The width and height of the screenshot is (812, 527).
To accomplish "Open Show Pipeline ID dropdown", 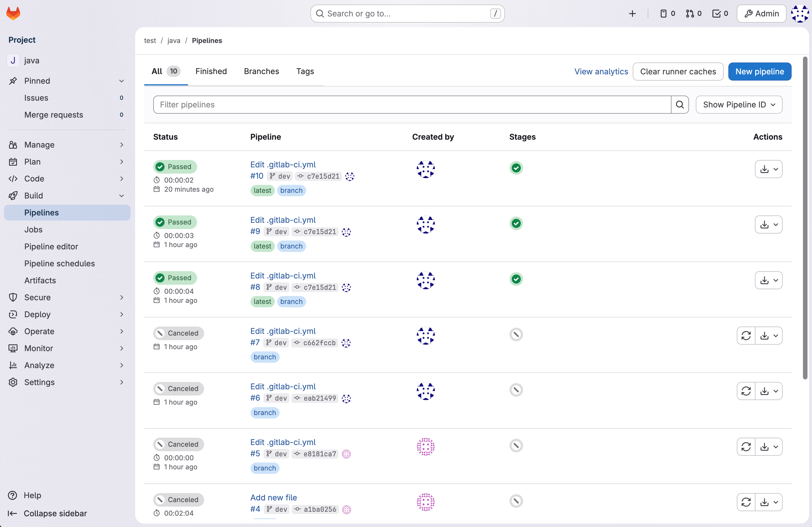I will click(x=739, y=105).
